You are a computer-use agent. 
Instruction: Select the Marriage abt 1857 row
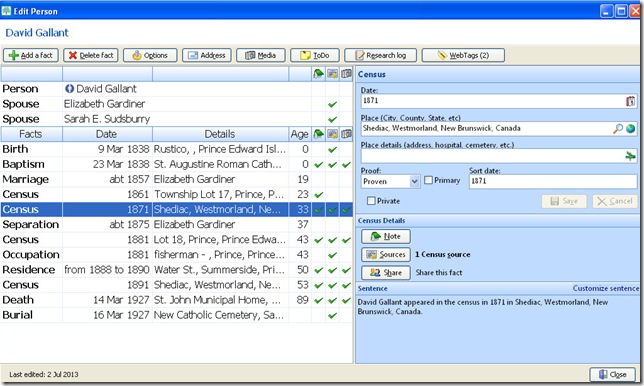click(177, 179)
